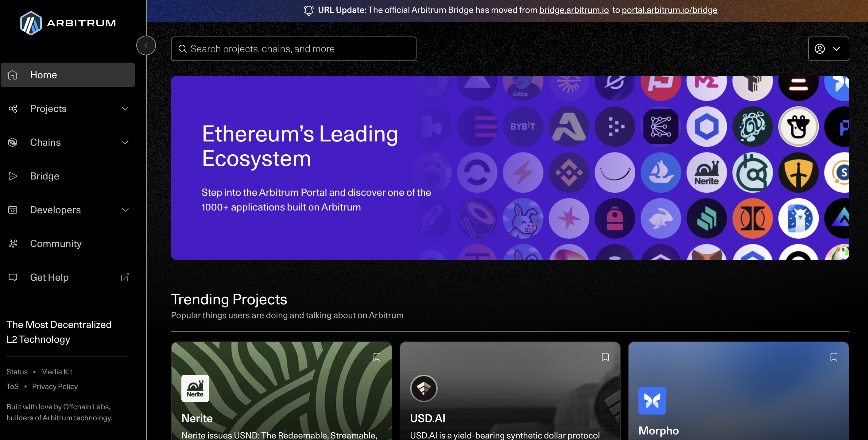The image size is (868, 440).
Task: Focus the search projects input field
Action: 293,49
